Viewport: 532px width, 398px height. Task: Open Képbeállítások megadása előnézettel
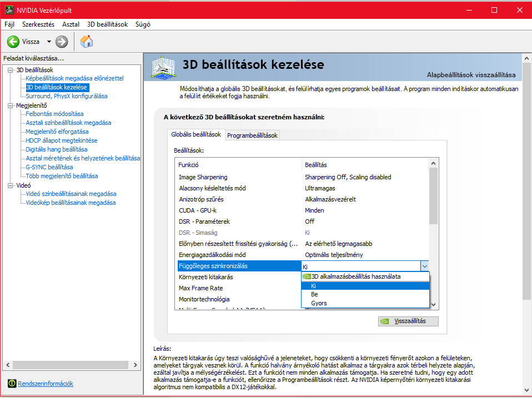point(74,78)
